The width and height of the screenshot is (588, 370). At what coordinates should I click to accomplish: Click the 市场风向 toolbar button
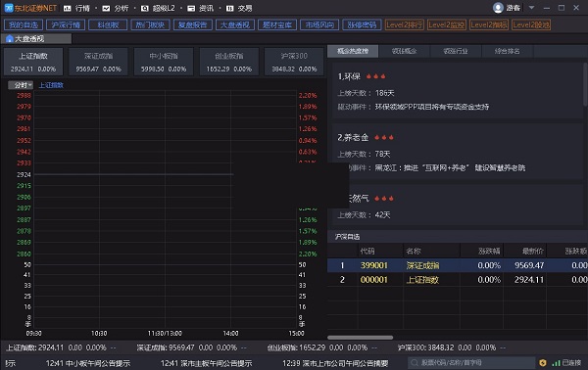pos(319,24)
